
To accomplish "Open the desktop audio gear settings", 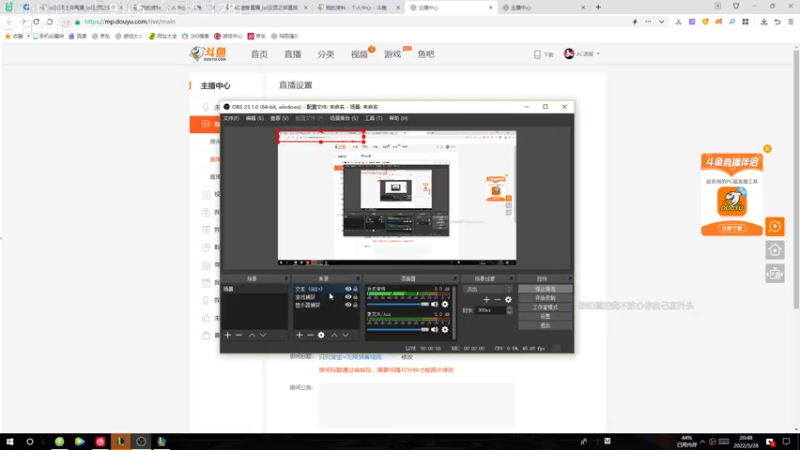I will pyautogui.click(x=445, y=304).
